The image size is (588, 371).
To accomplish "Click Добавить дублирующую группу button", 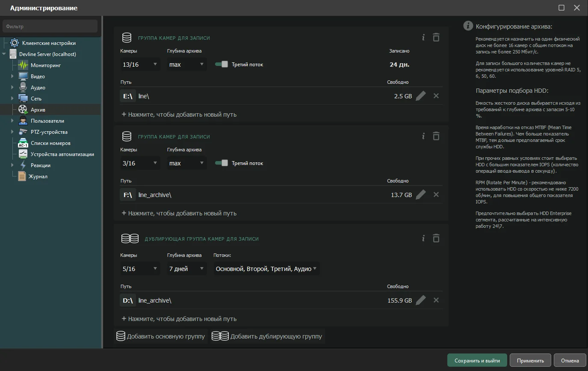I will tap(268, 336).
